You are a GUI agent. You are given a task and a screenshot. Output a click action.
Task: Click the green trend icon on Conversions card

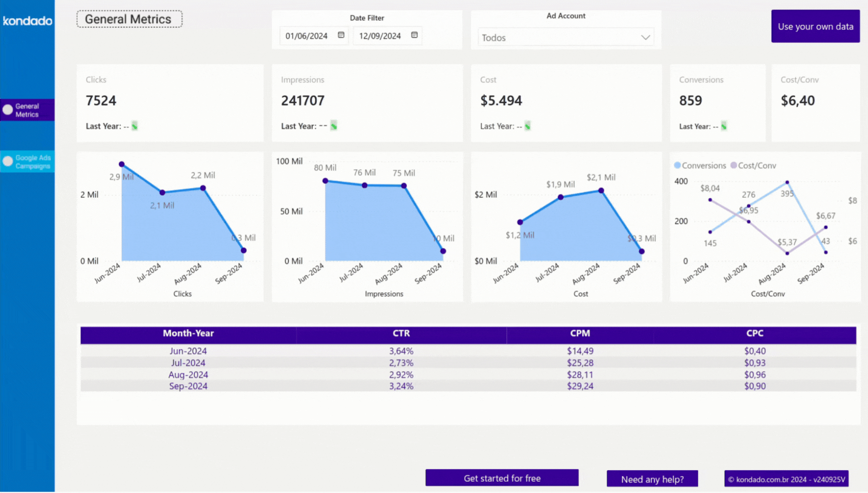point(723,126)
